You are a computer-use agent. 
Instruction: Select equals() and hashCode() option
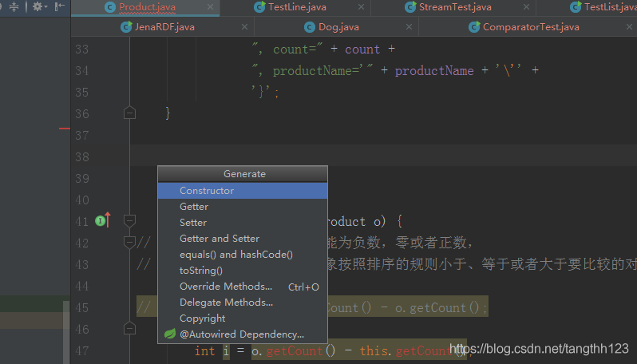point(235,255)
